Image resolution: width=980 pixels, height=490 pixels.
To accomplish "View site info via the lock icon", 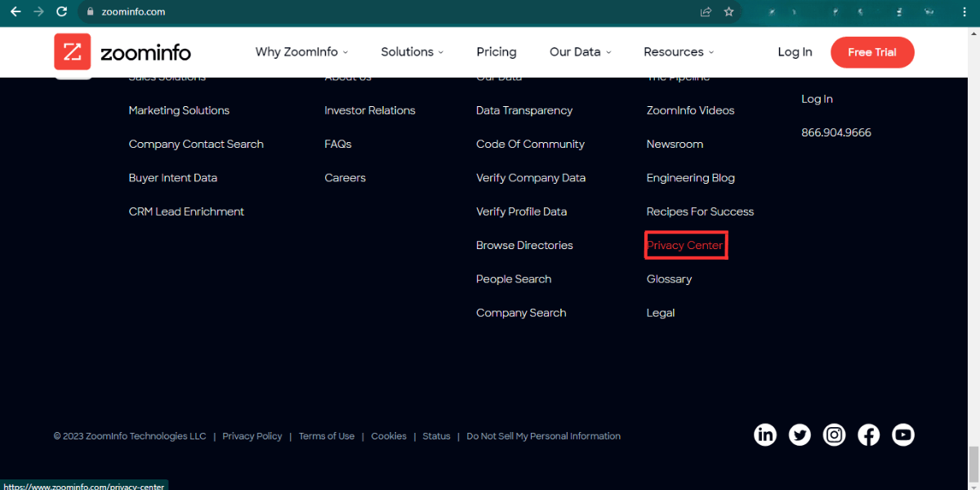I will coord(91,12).
